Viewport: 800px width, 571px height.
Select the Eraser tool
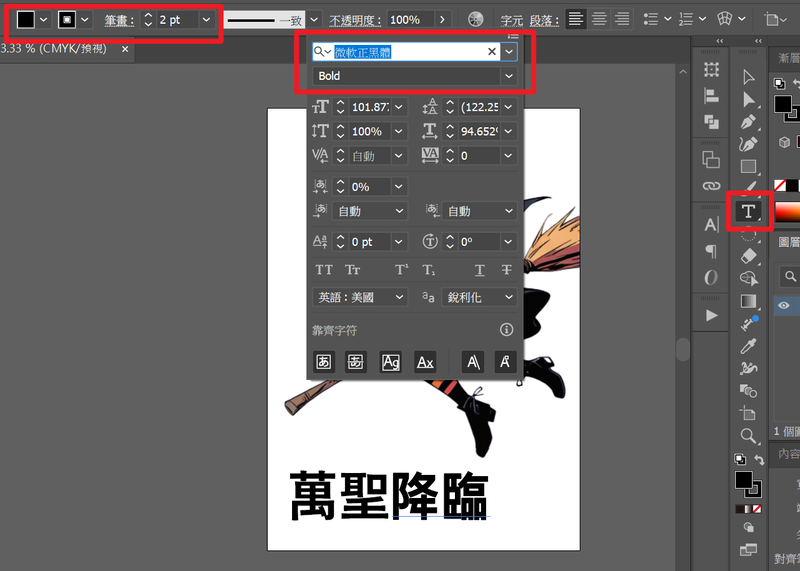748,256
